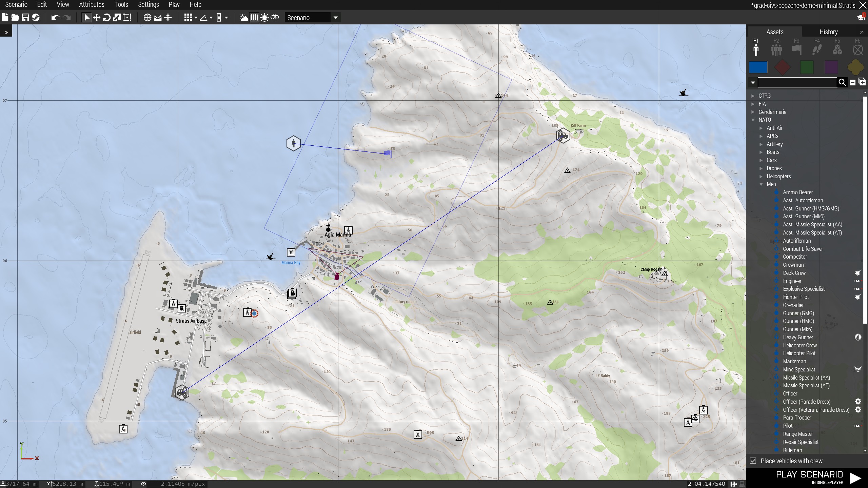The height and width of the screenshot is (488, 868).
Task: Select Combat Life Saver unit entry
Action: [803, 249]
